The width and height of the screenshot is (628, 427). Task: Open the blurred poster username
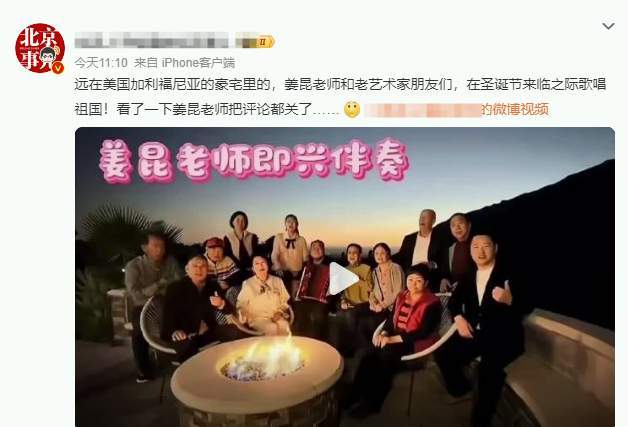[151, 41]
